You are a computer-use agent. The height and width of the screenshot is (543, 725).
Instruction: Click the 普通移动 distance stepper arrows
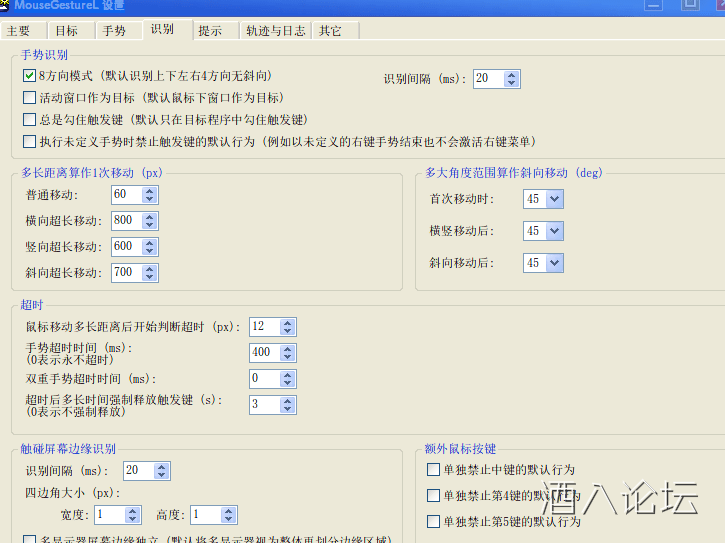[x=150, y=195]
